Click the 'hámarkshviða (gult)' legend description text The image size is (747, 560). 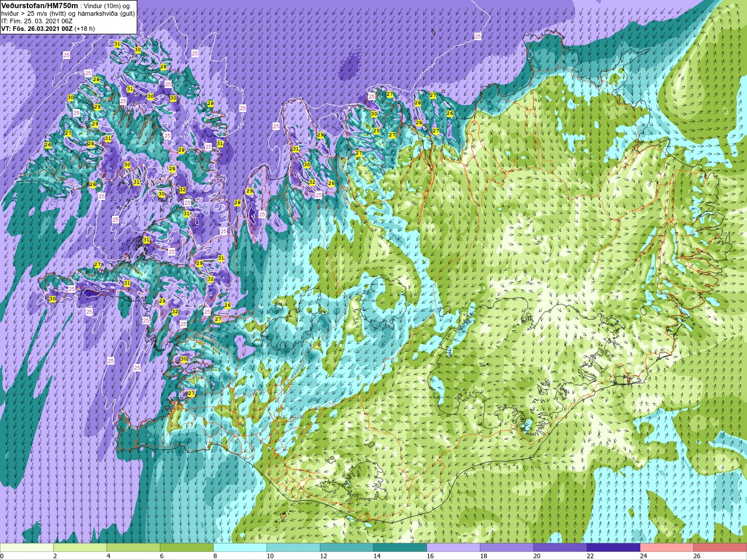(106, 13)
